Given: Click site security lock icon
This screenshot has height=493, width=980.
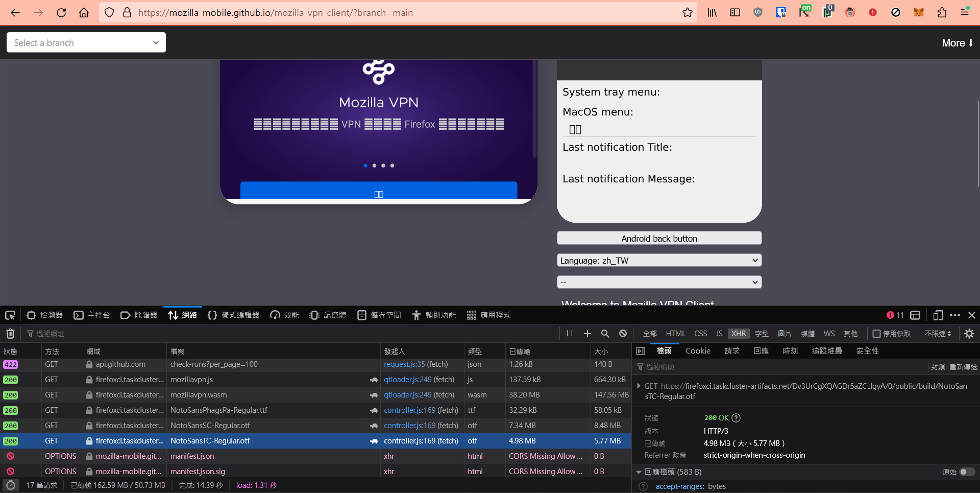Looking at the screenshot, I should point(127,13).
